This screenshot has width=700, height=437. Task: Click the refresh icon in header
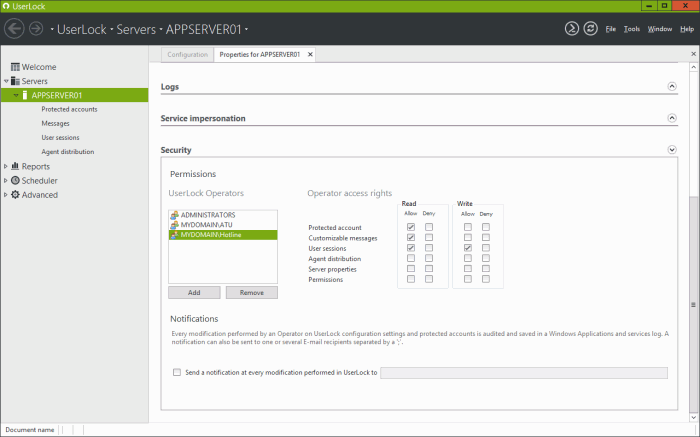590,29
